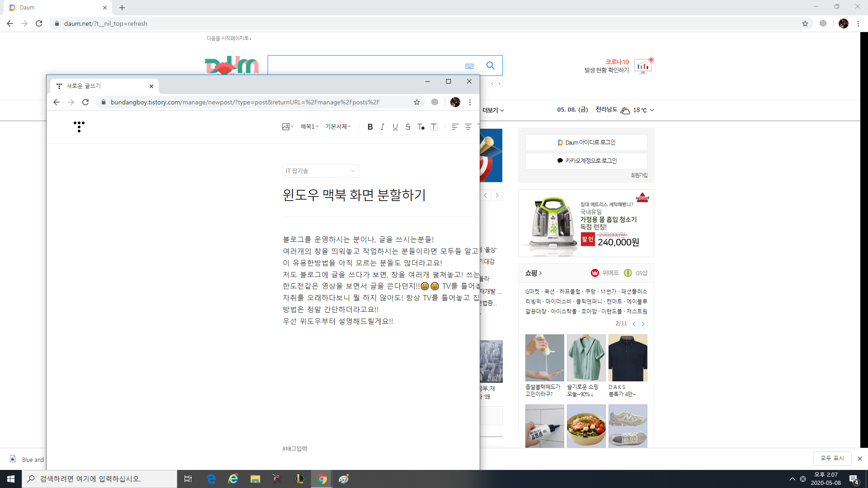Click 카카오계정으로 로그인 button
868x488 pixels.
(586, 161)
